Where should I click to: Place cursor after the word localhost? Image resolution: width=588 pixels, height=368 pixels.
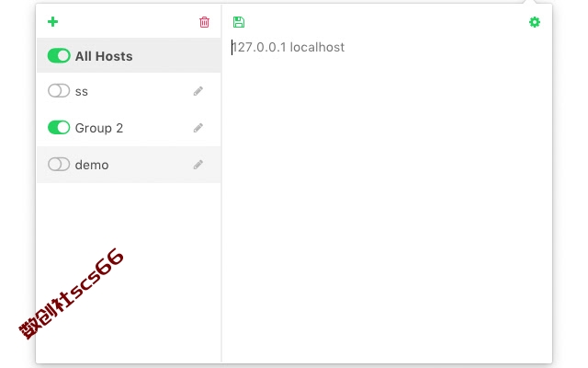[x=345, y=47]
